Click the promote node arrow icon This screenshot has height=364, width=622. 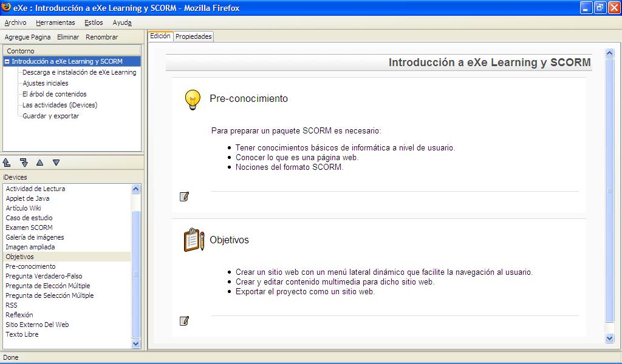[7, 163]
